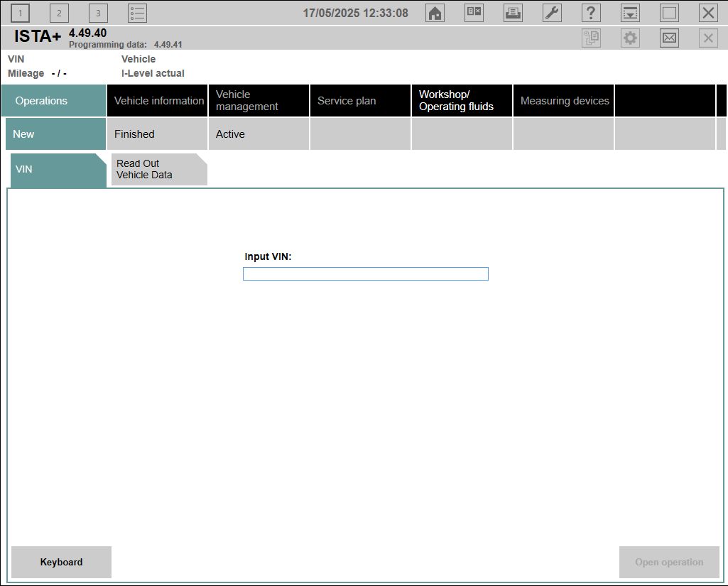Open the Vehicle management tab
Image resolution: width=728 pixels, height=586 pixels.
pyautogui.click(x=259, y=101)
